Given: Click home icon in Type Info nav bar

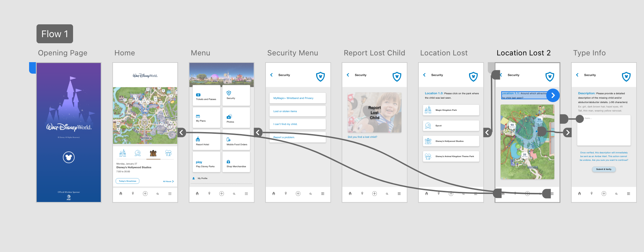Looking at the screenshot, I should coord(579,194).
